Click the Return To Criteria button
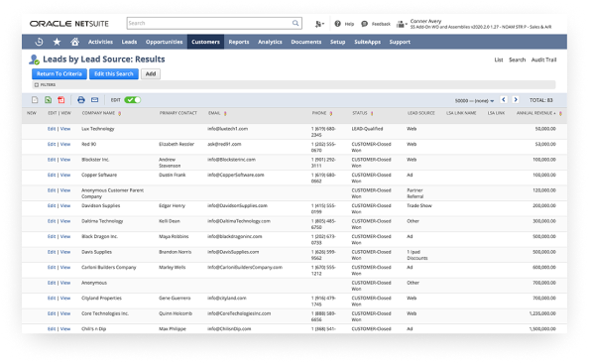This screenshot has height=364, width=589. tap(59, 74)
